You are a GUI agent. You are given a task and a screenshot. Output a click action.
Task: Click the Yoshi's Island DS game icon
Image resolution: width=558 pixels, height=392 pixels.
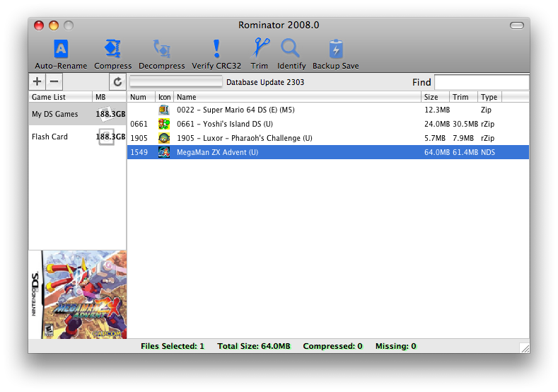[x=164, y=124]
